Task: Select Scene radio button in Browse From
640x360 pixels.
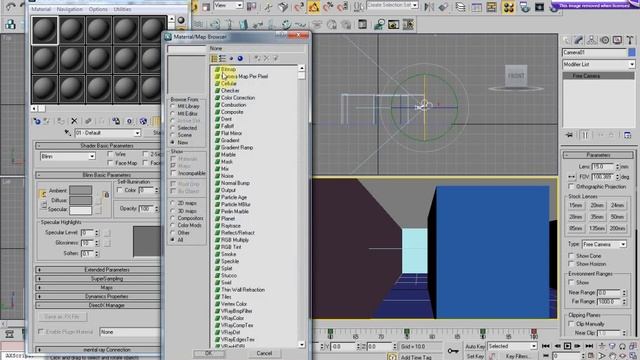Action: pos(173,135)
